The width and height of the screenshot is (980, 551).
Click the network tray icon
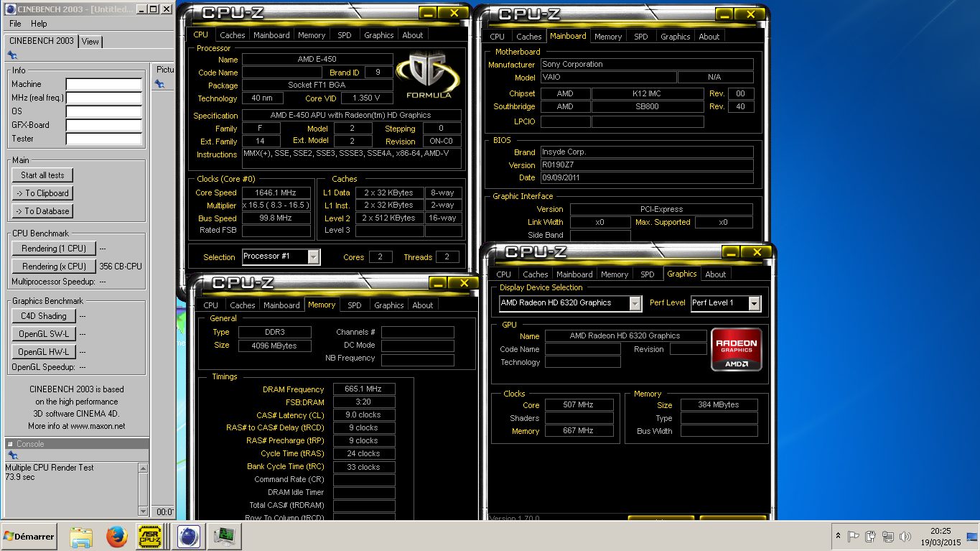click(x=888, y=536)
